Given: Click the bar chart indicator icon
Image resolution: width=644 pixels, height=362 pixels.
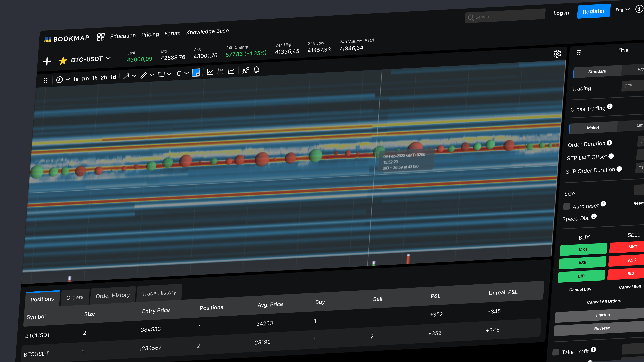Looking at the screenshot, I should click(x=221, y=71).
